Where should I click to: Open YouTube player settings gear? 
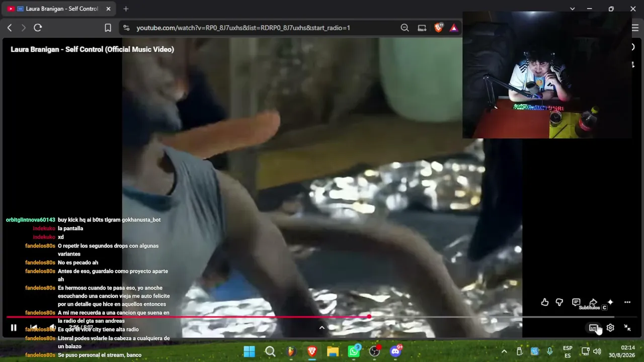click(x=610, y=328)
